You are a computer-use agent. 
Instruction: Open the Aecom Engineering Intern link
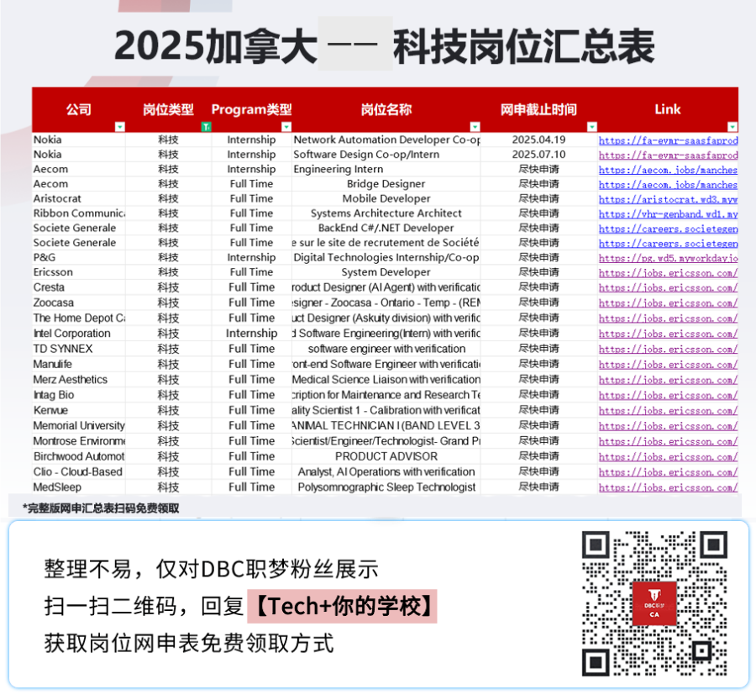pyautogui.click(x=669, y=170)
